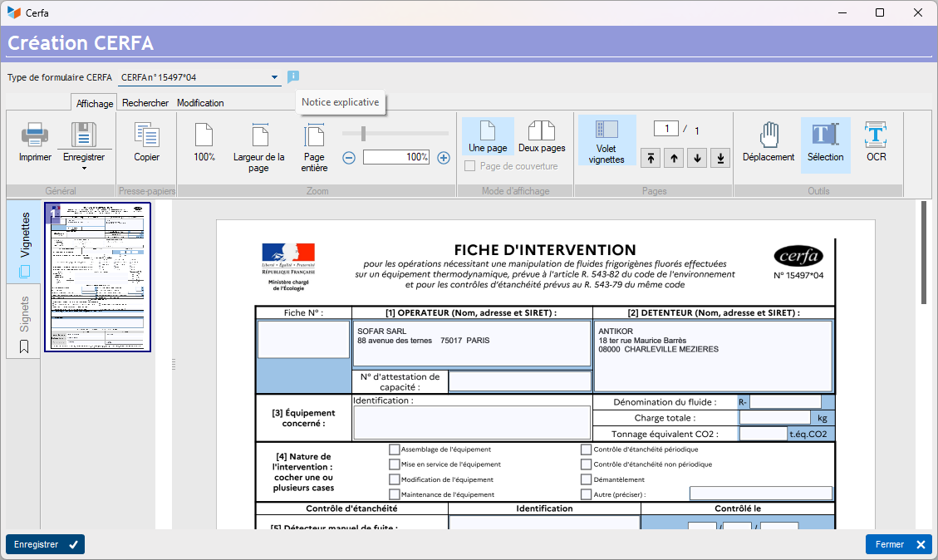Adjust the zoom slider handle
The width and height of the screenshot is (938, 560).
tap(363, 134)
